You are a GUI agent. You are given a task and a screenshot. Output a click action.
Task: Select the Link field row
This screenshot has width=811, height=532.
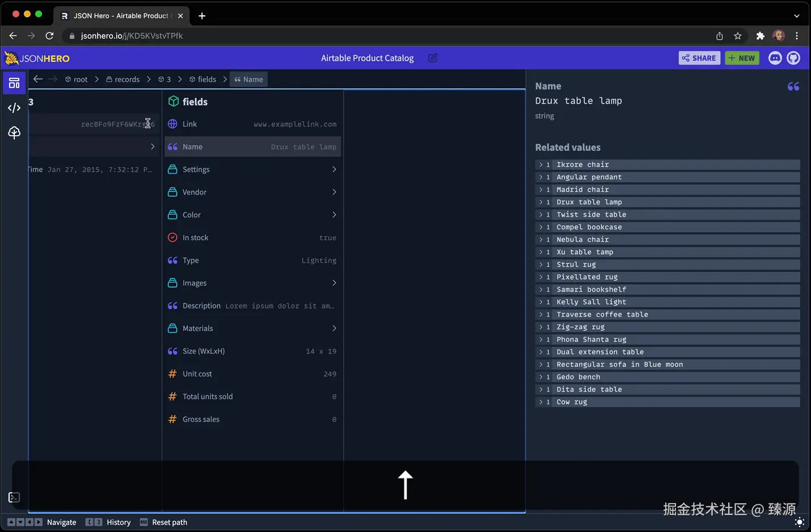click(x=253, y=124)
